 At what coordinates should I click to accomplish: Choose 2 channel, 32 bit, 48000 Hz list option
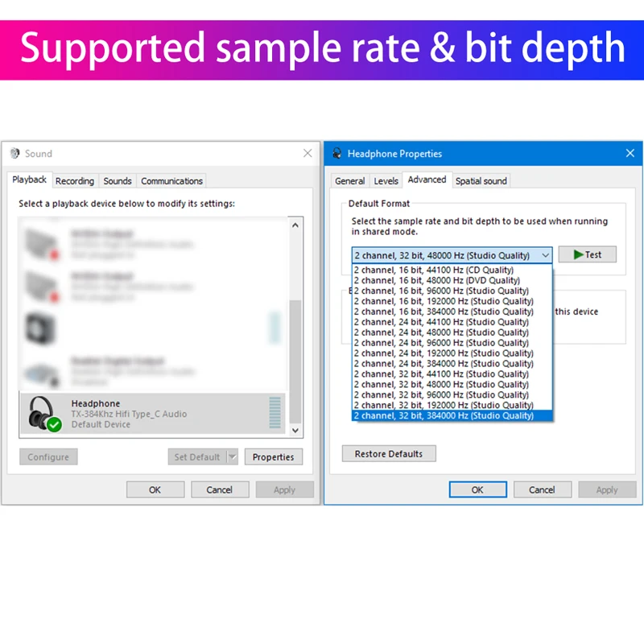tap(452, 385)
